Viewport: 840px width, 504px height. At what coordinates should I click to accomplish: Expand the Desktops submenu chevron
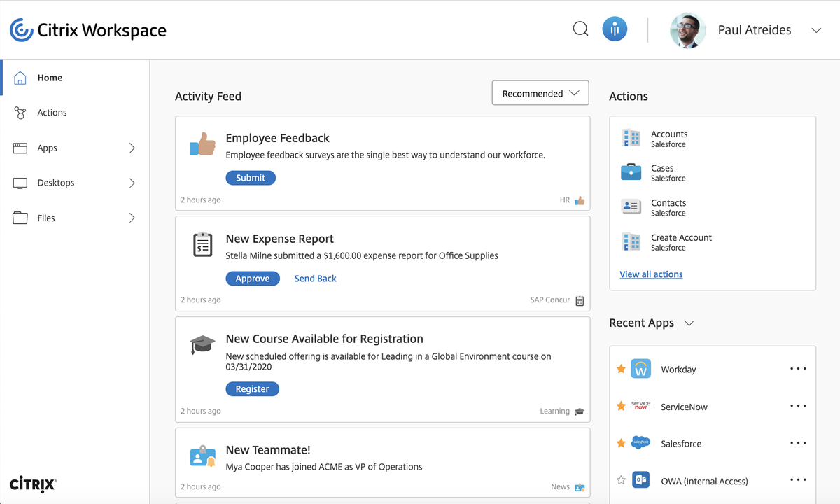pos(132,183)
